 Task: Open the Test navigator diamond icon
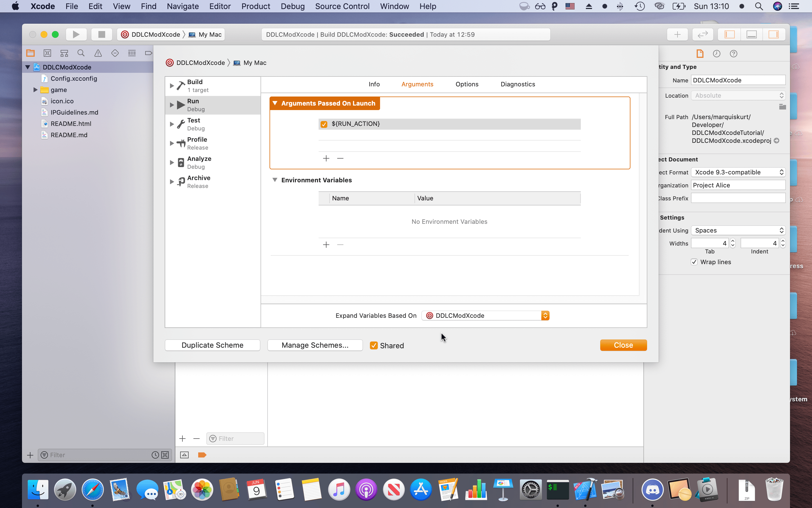point(115,53)
